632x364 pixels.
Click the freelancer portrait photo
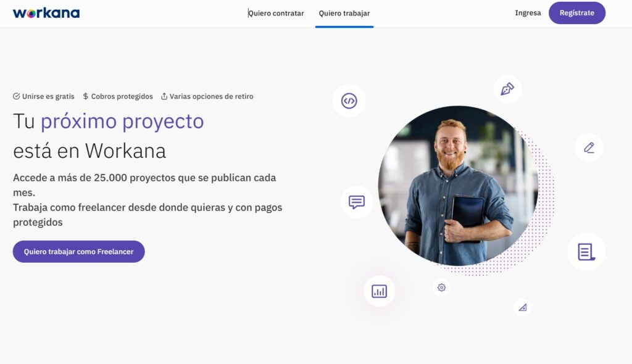458,186
